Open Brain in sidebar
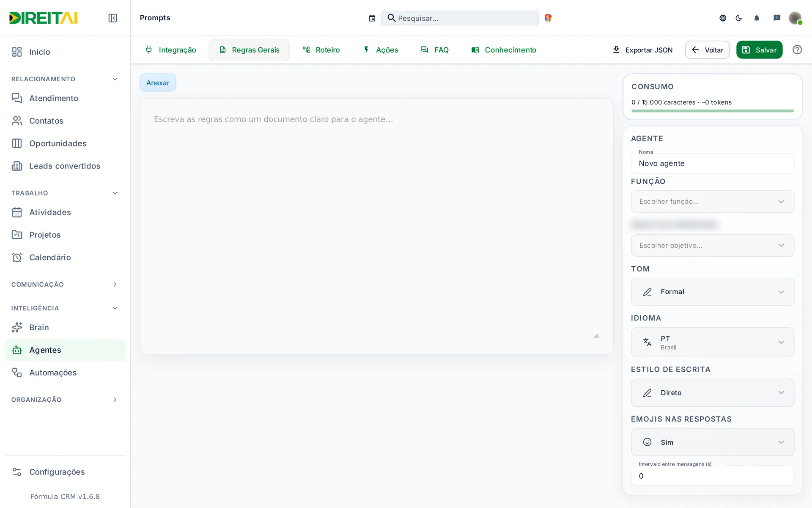Viewport: 812px width, 508px height. click(x=65, y=327)
